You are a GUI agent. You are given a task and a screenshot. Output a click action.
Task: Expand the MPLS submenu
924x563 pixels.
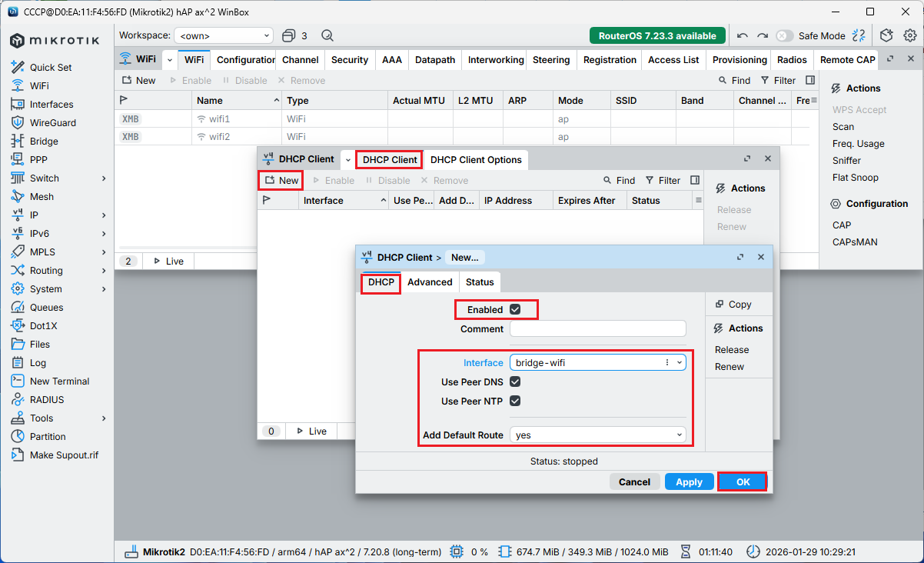click(104, 252)
